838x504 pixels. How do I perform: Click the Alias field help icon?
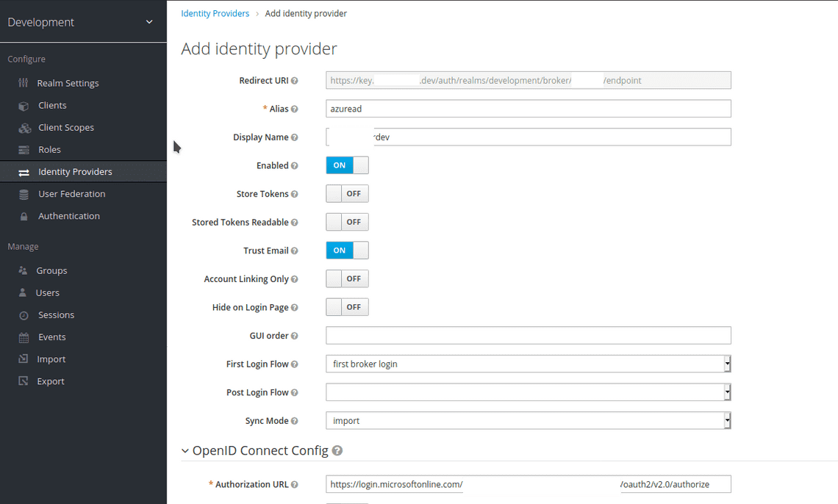click(x=294, y=108)
